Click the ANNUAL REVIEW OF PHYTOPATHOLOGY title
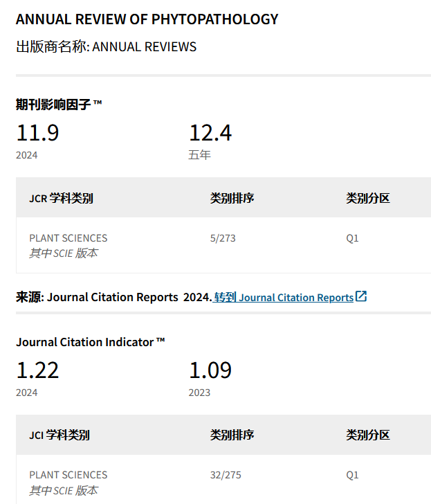 [147, 19]
